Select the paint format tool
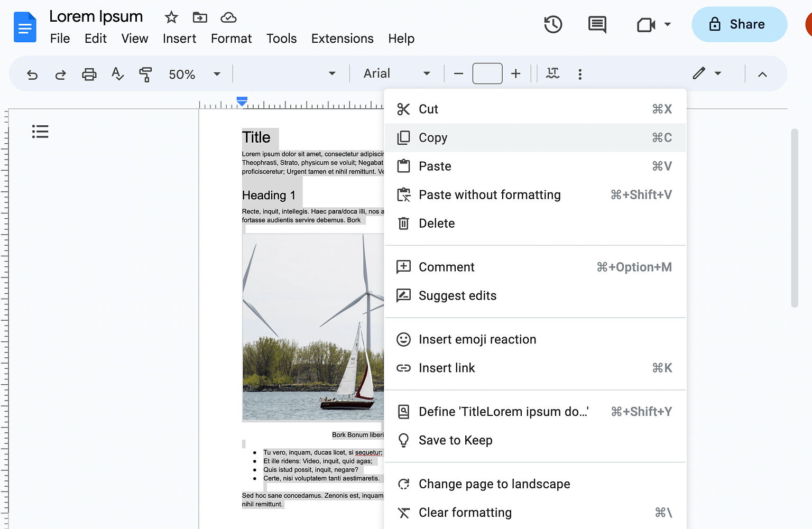812x529 pixels. click(x=145, y=74)
